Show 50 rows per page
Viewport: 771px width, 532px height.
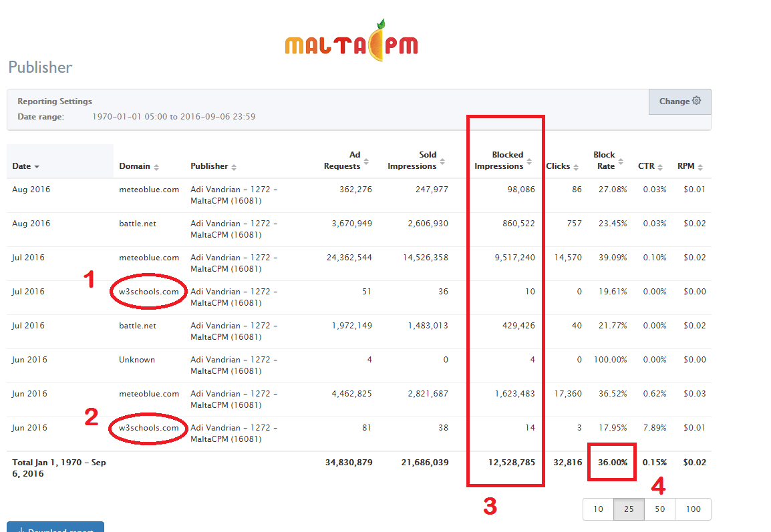pyautogui.click(x=660, y=509)
